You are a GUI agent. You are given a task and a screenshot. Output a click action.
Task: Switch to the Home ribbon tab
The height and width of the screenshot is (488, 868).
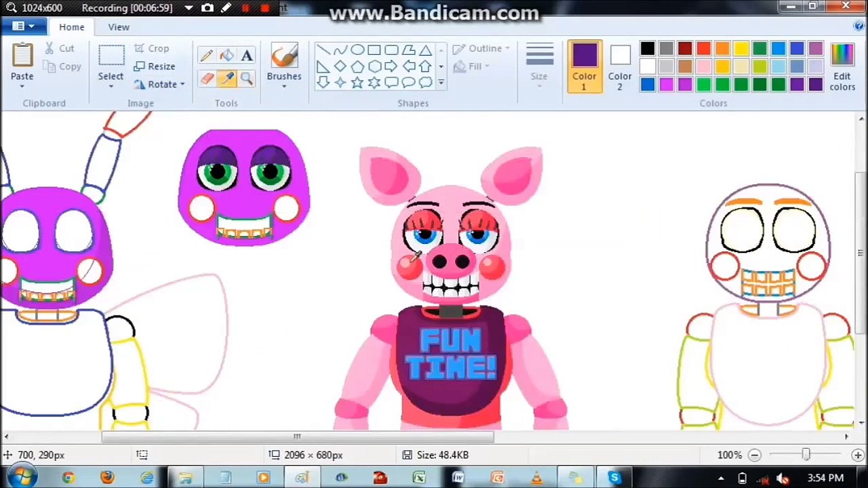[71, 27]
